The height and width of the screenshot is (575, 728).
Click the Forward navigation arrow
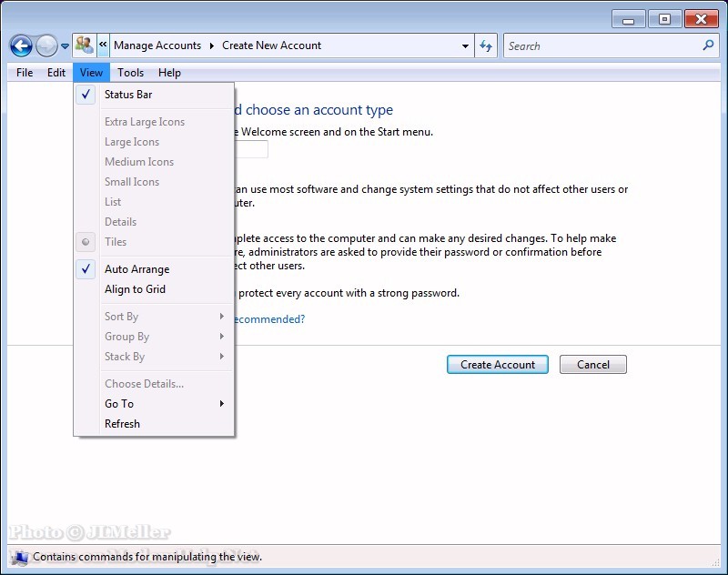click(x=46, y=45)
